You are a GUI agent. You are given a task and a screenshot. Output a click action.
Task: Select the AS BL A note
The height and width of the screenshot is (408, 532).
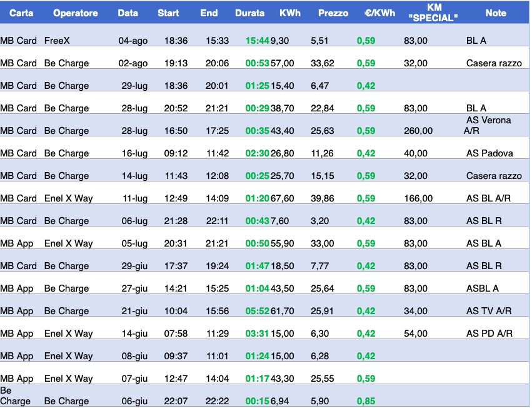point(483,243)
